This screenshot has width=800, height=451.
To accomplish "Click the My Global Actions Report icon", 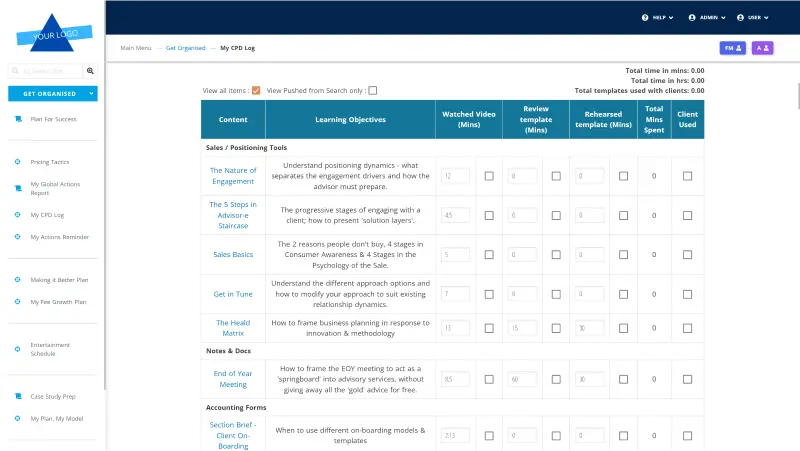I will click(18, 188).
